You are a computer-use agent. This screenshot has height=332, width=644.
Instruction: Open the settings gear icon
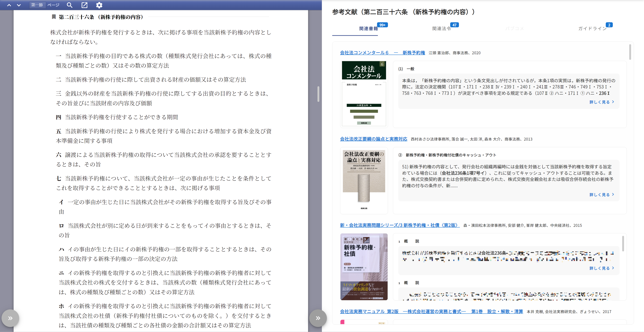99,5
